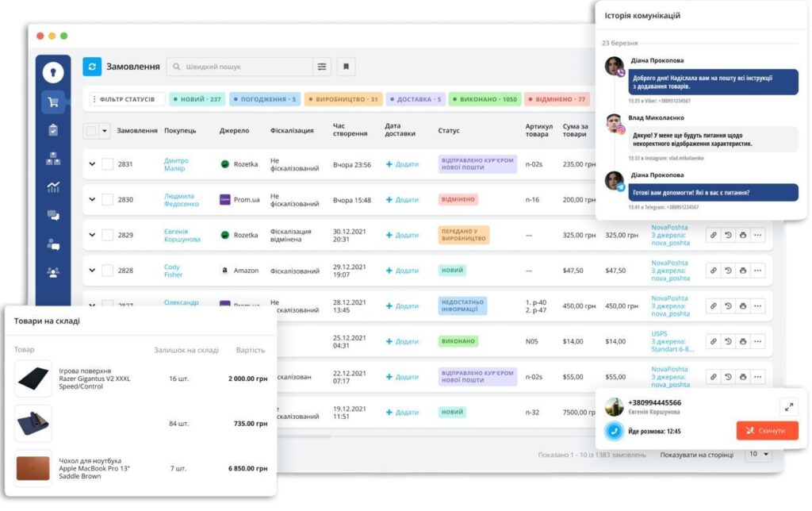Open the search filter settings icon

[322, 67]
